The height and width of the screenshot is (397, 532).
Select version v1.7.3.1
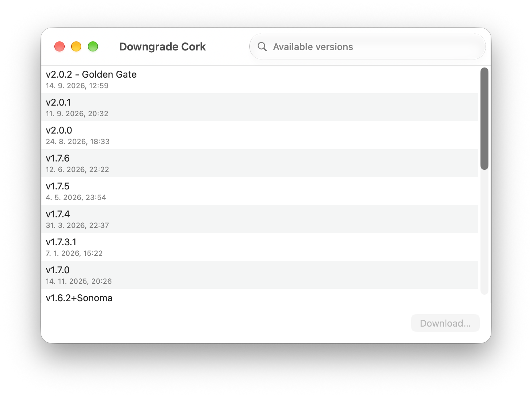(259, 247)
